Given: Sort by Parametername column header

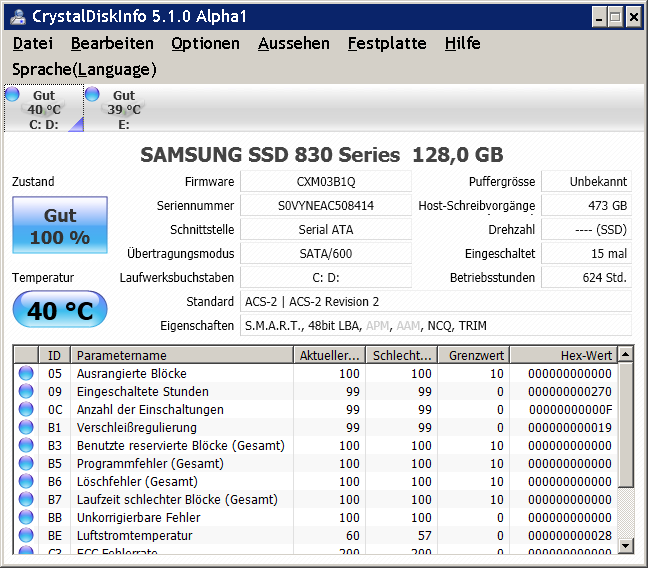Looking at the screenshot, I should click(x=182, y=355).
